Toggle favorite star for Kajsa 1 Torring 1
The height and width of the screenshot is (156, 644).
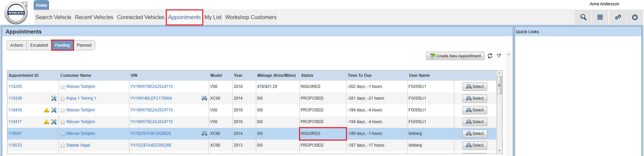pos(63,99)
